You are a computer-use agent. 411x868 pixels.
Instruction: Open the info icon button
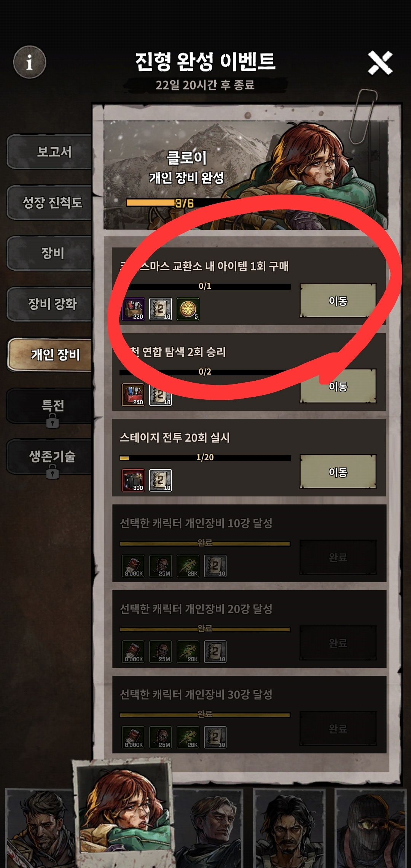click(30, 62)
